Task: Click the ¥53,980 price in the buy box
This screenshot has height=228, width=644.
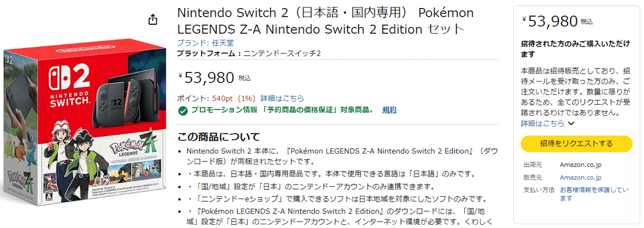Action: [552, 21]
